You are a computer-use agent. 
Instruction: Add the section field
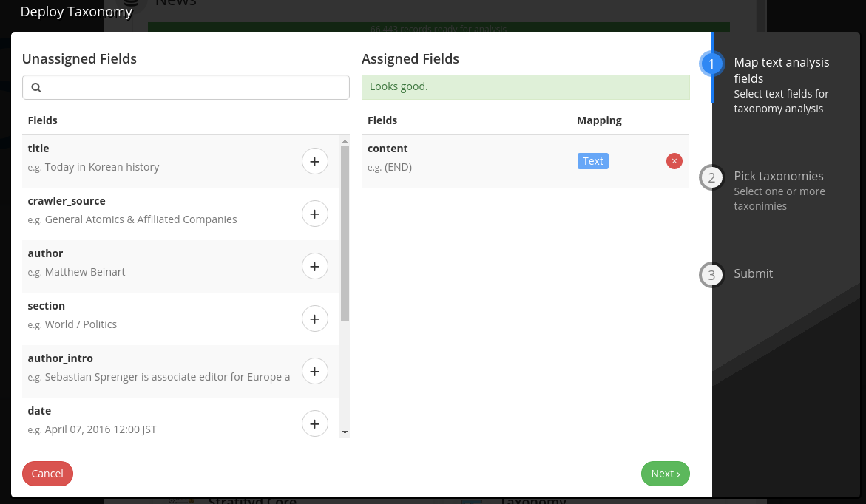pyautogui.click(x=315, y=319)
